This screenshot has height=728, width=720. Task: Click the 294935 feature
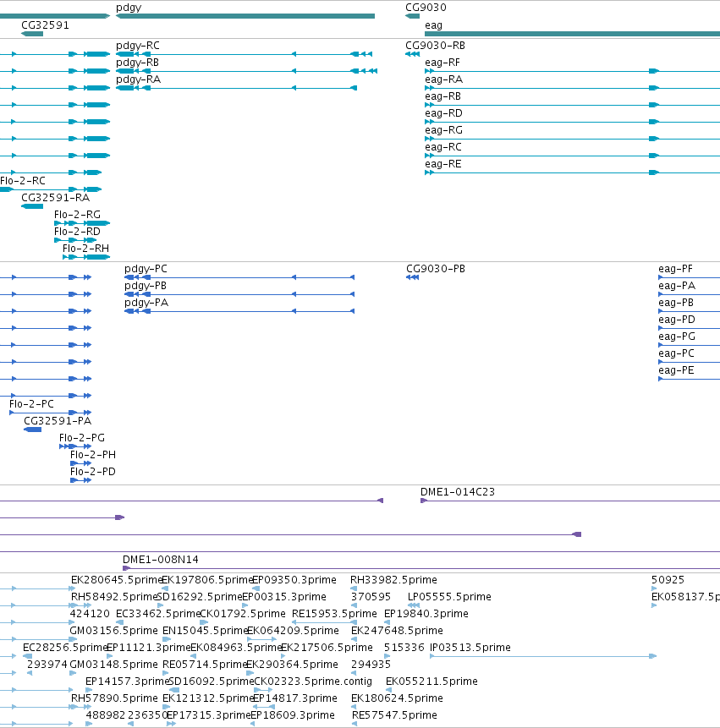[354, 673]
